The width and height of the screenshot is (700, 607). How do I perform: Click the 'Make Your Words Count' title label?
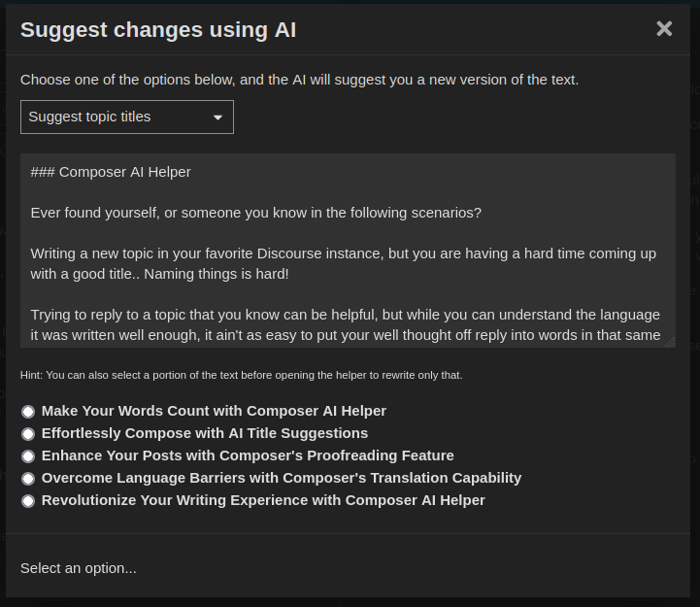coord(214,411)
